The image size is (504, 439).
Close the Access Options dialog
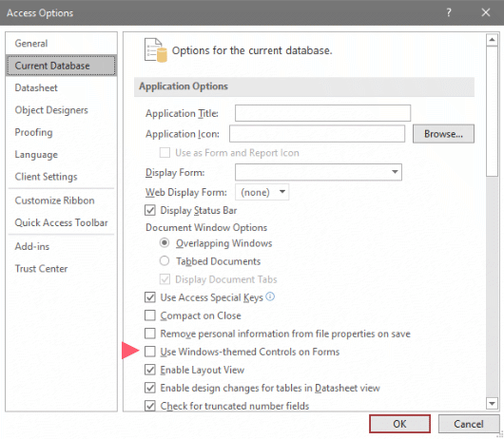click(485, 12)
